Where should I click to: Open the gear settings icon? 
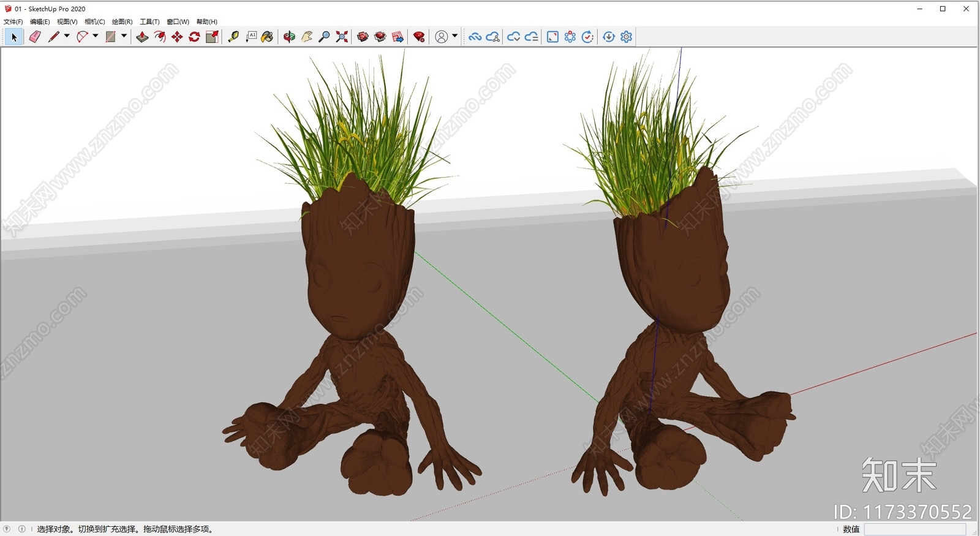[626, 37]
